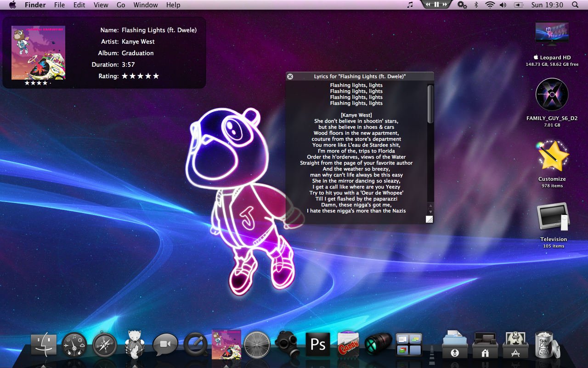Open CandyBar in the dock
Image resolution: width=588 pixels, height=368 pixels.
tap(348, 344)
